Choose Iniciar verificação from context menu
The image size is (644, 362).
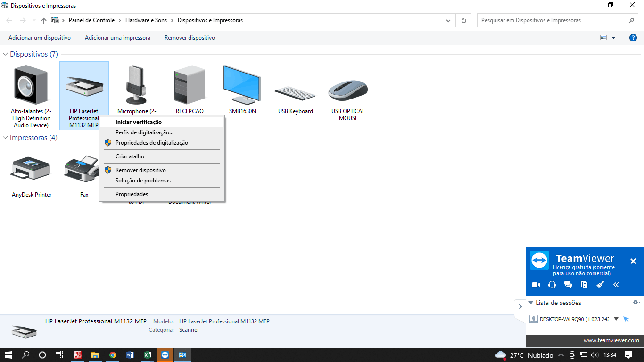[x=162, y=122]
